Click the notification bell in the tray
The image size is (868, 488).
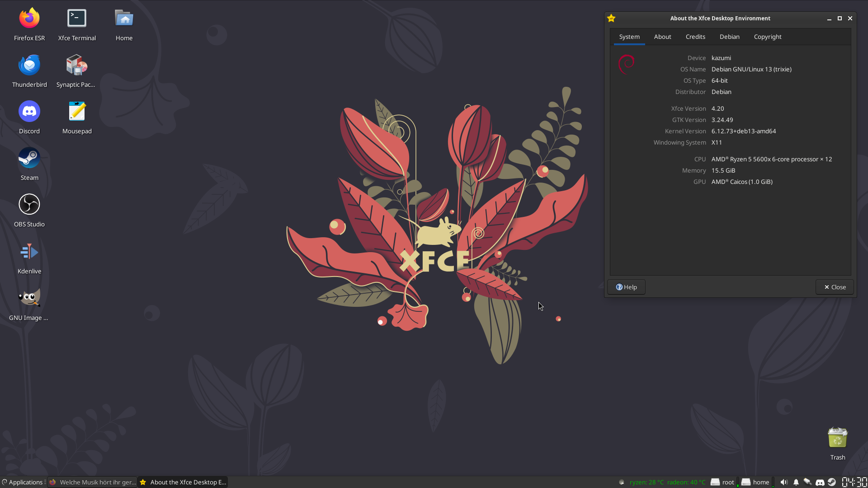796,482
